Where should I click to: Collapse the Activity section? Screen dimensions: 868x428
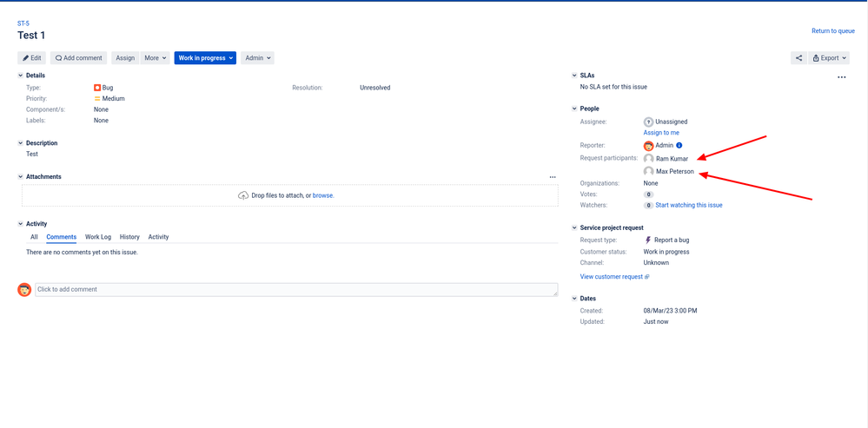point(21,224)
